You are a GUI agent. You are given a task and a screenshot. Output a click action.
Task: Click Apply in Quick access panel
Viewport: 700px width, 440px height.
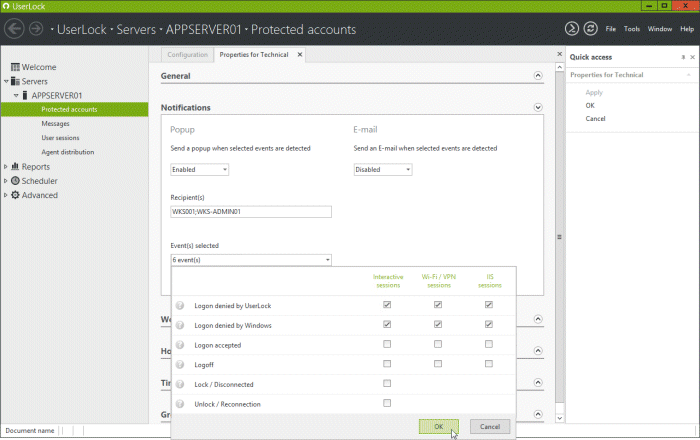(x=594, y=92)
